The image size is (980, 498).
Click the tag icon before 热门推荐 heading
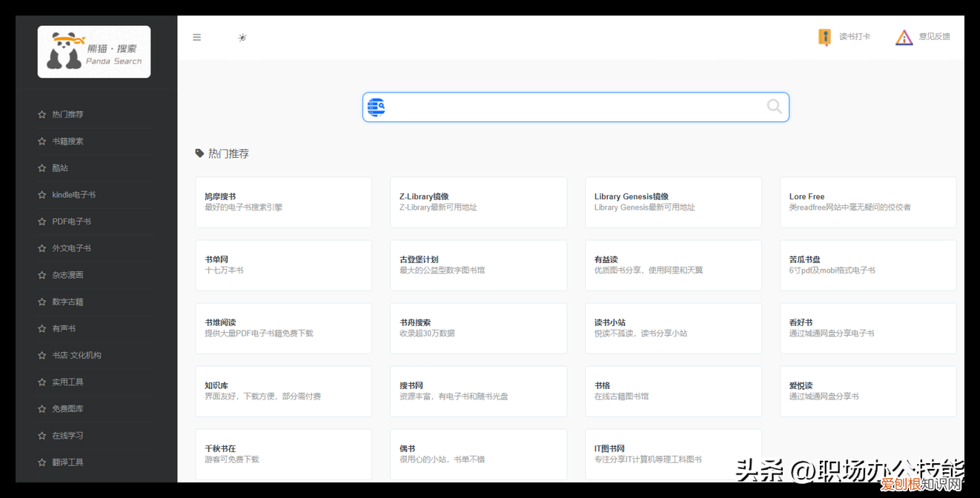(x=199, y=153)
